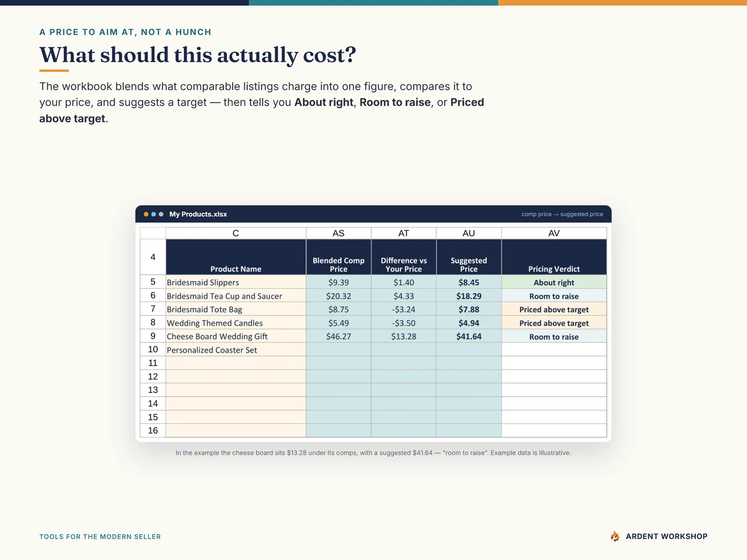Click the $9.39 blended comp price
This screenshot has height=560, width=747.
coord(338,282)
